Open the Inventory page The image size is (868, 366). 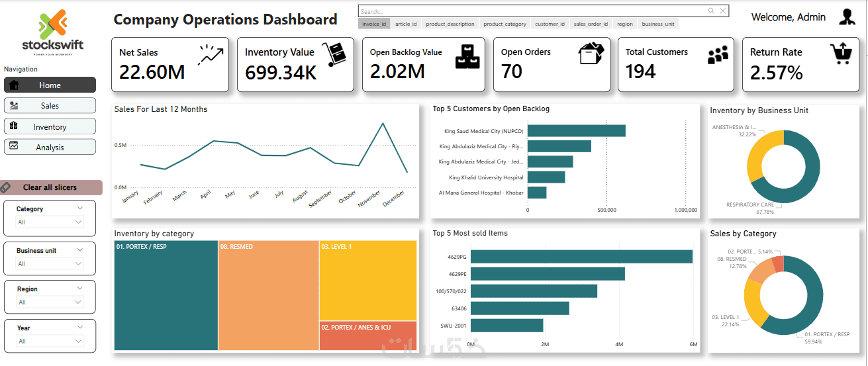click(50, 126)
